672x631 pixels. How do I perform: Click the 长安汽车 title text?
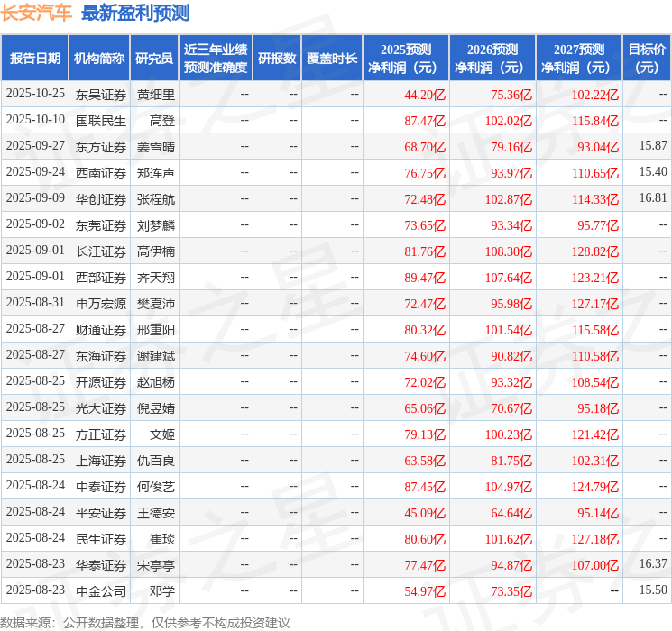pyautogui.click(x=36, y=13)
